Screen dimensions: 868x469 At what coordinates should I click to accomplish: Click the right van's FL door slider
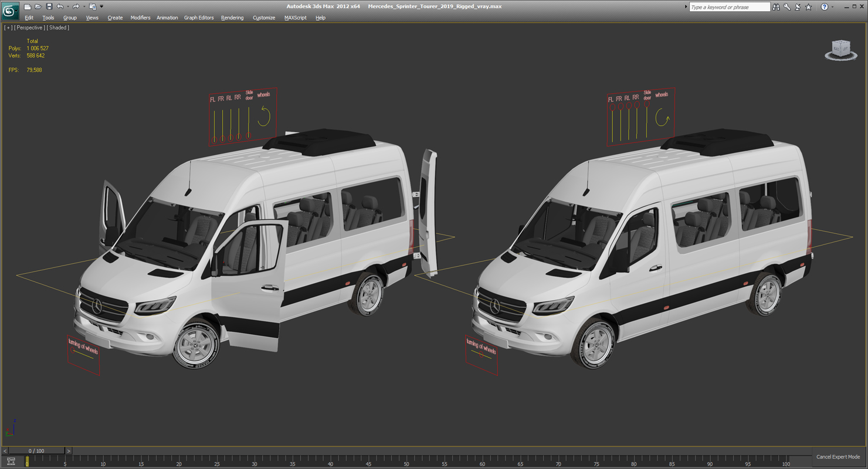pyautogui.click(x=612, y=124)
